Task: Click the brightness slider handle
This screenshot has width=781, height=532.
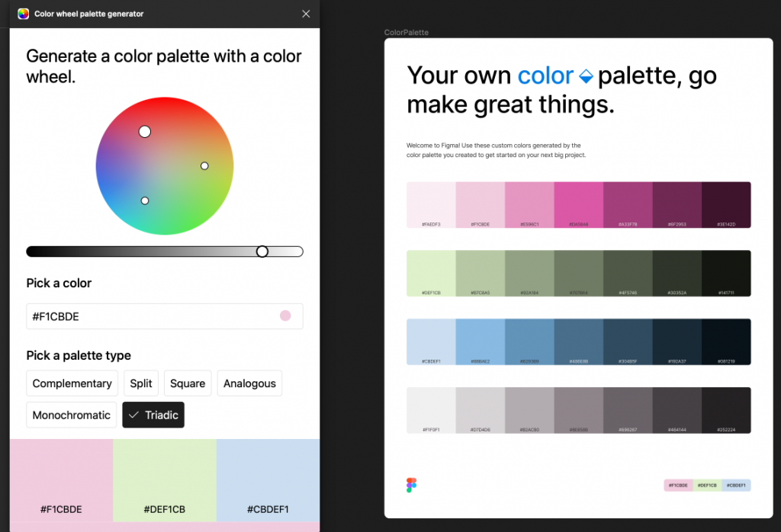Action: pos(262,252)
